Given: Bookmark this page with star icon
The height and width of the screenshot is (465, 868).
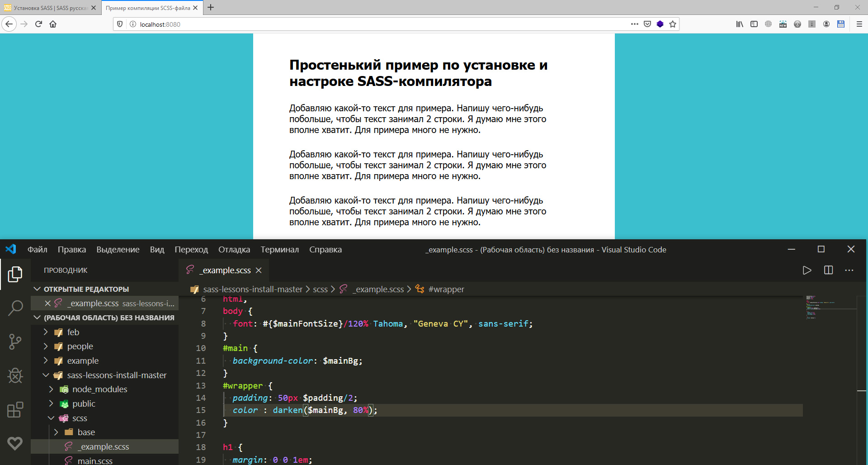Looking at the screenshot, I should tap(673, 24).
